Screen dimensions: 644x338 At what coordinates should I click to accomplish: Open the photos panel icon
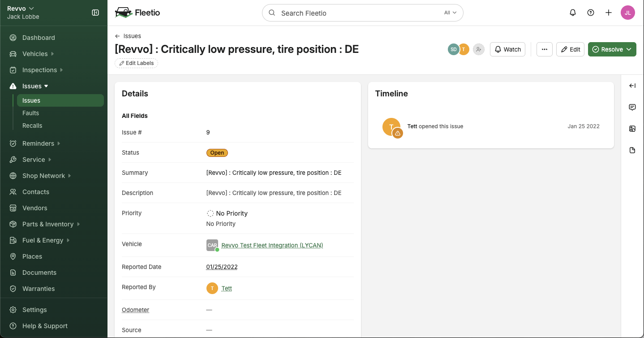632,129
